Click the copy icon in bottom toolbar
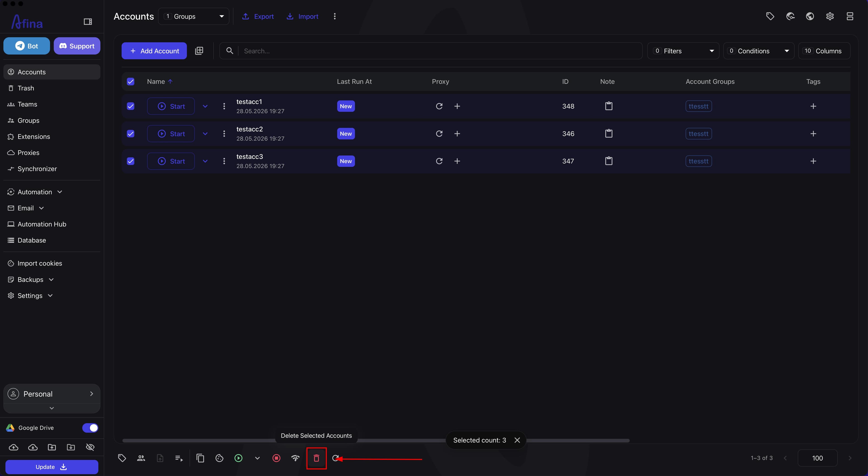Screen dimensions: 868x476 point(200,458)
